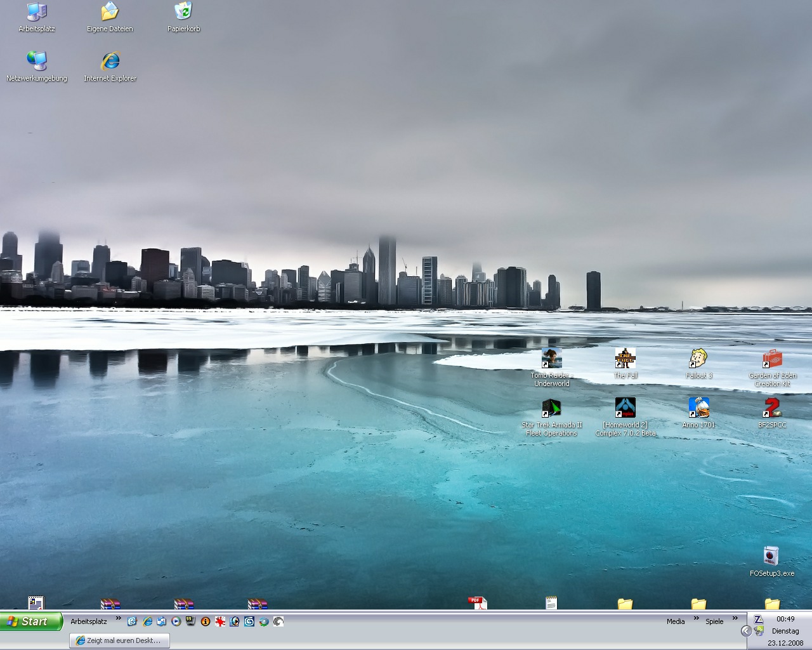Expand the Media toolbar chevron

[696, 619]
